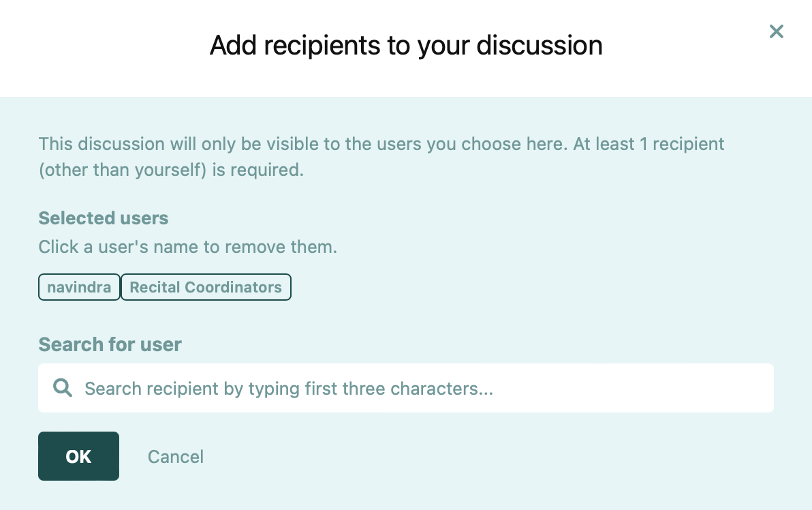This screenshot has width=812, height=510.
Task: Remove Recital Coordinators from selected users
Action: pyautogui.click(x=206, y=287)
